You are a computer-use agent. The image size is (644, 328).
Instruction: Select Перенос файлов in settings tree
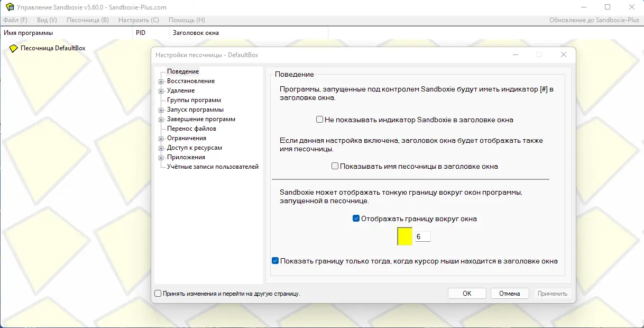coord(191,129)
